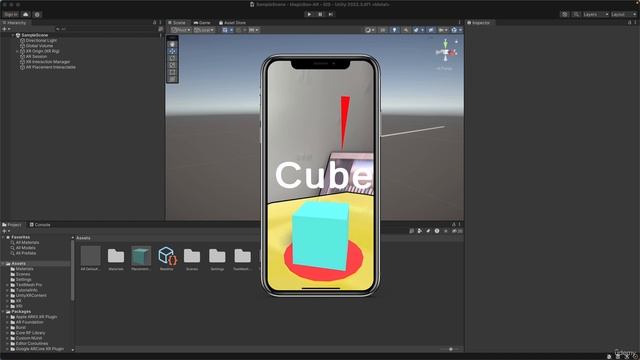The height and width of the screenshot is (360, 640).
Task: Toggle the Scene gizmo lock icon
Action: click(x=456, y=42)
